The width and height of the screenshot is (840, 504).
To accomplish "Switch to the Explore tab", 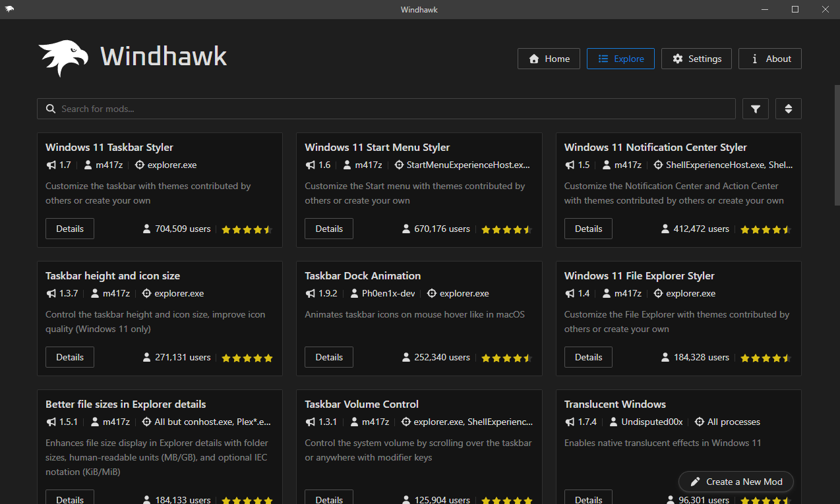I will tap(620, 59).
